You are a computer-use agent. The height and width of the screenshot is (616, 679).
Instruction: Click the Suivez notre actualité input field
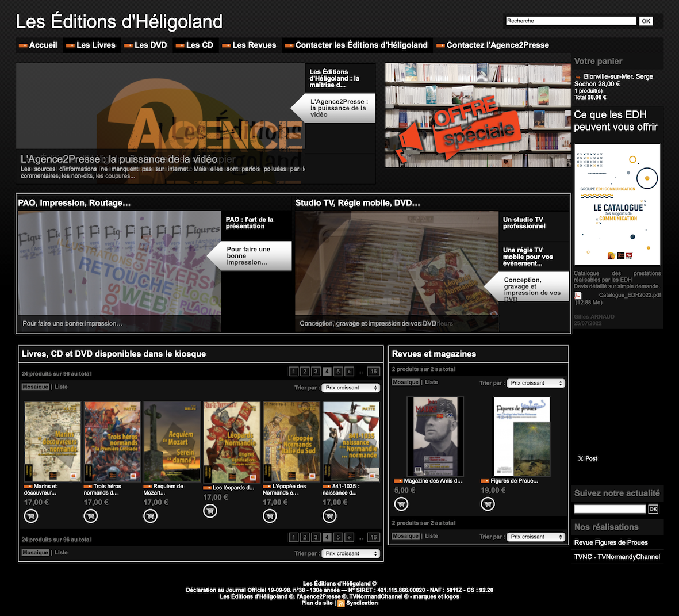[x=609, y=509]
